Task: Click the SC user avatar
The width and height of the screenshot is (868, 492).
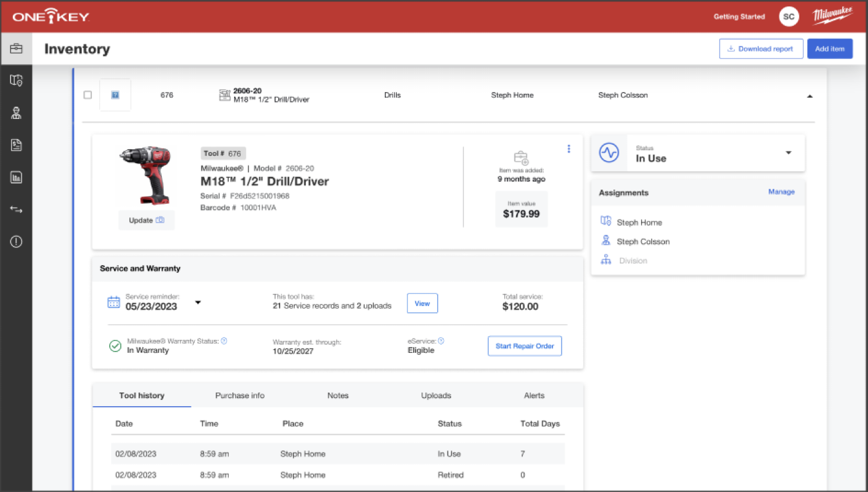Action: coord(788,17)
